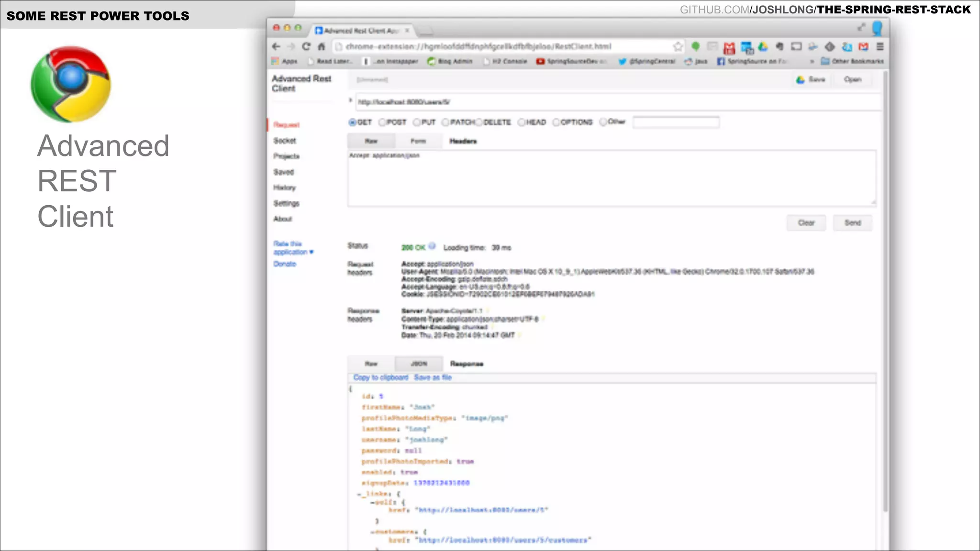The width and height of the screenshot is (980, 551).
Task: Click the browser reload icon
Action: point(306,46)
